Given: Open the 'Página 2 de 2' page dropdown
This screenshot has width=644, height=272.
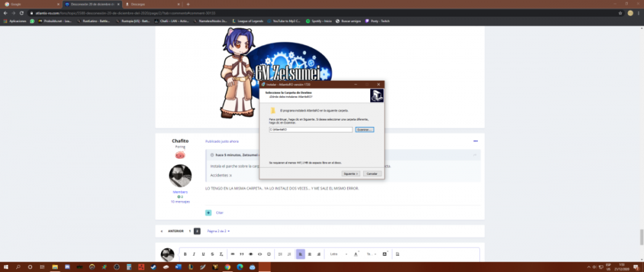Looking at the screenshot, I should (x=218, y=231).
